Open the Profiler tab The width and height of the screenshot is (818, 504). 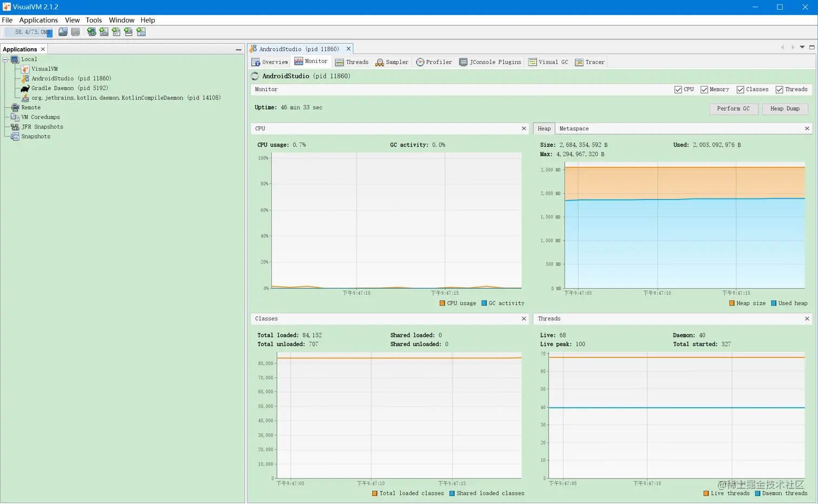click(x=434, y=62)
